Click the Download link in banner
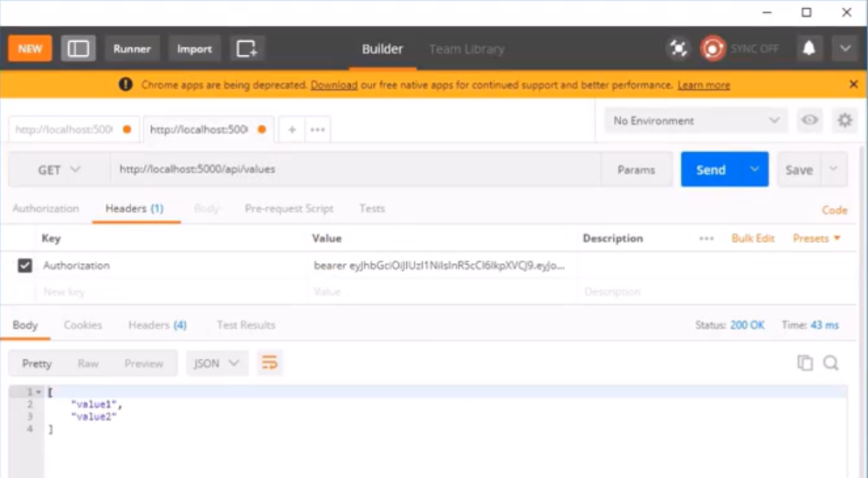Screen dimensions: 868x478 (334, 85)
